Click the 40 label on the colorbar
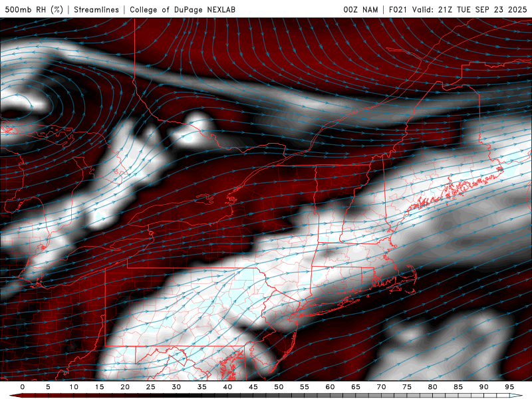532x399 pixels. click(227, 387)
